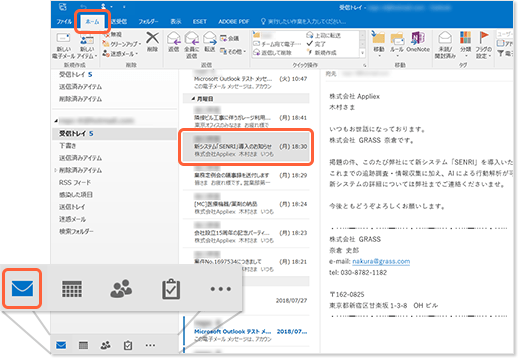This screenshot has width=518, height=360.
Task: Open the クイック操作 dialog launcher
Action: [364, 65]
